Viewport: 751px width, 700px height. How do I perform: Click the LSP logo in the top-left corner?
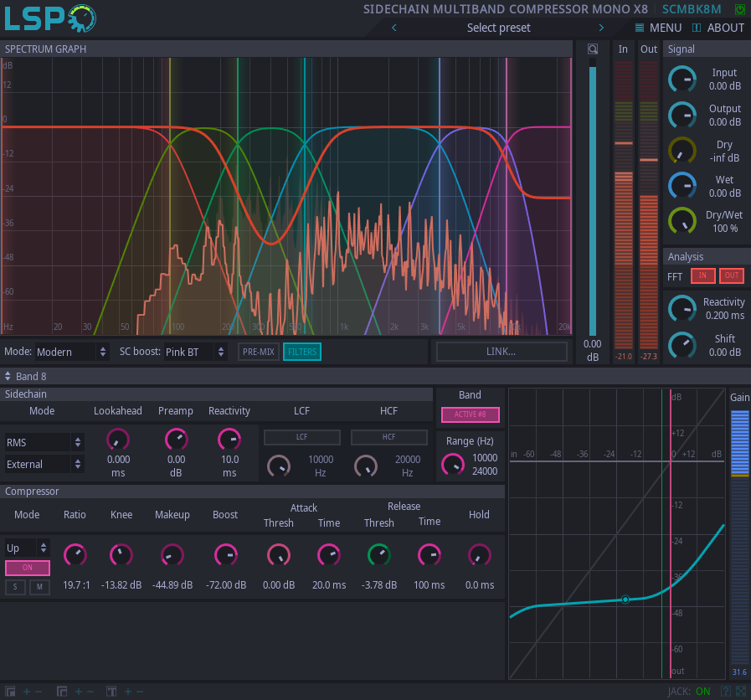pos(49,18)
